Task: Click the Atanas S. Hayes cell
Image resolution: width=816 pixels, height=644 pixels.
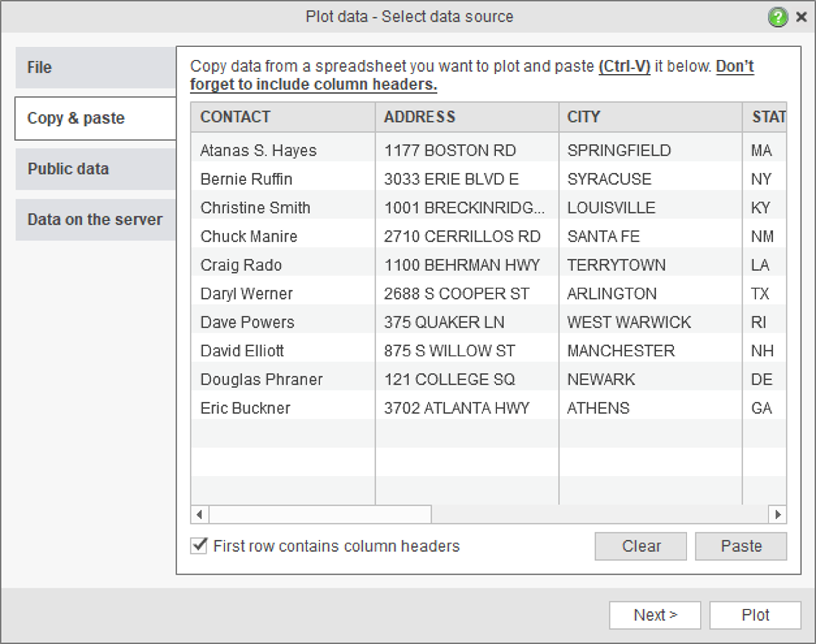Action: [x=283, y=151]
